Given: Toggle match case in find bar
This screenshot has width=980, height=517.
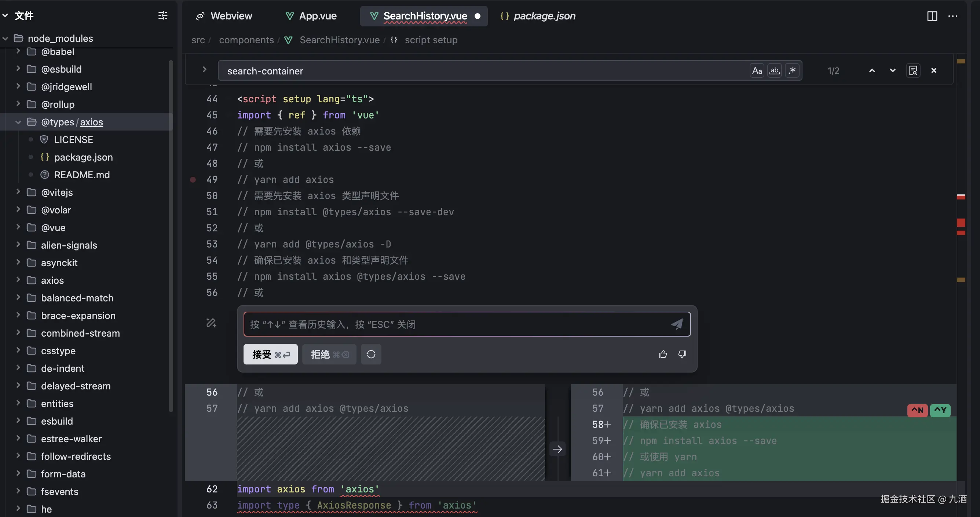Looking at the screenshot, I should tap(757, 71).
